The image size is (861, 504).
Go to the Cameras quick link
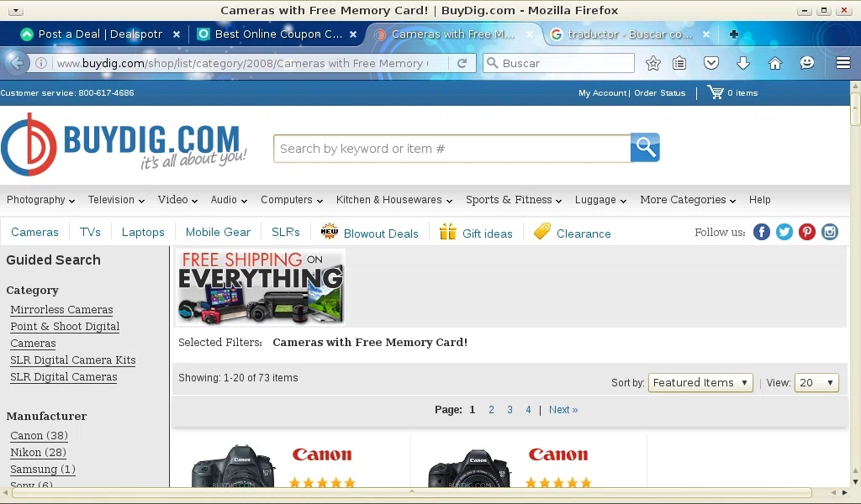(34, 233)
